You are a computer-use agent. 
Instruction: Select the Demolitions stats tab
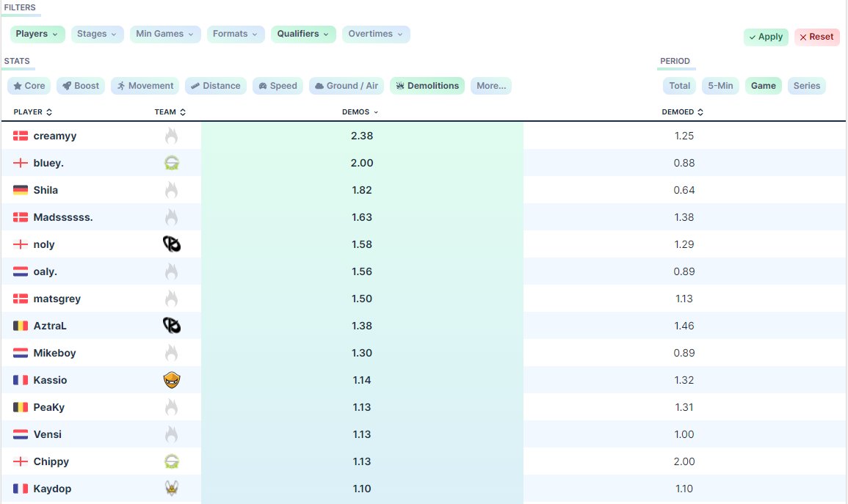[x=427, y=86]
